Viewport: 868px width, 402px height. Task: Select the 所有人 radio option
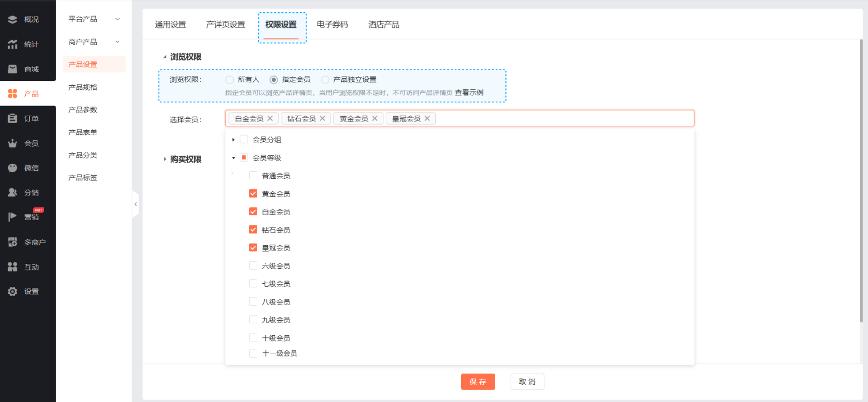pos(229,80)
